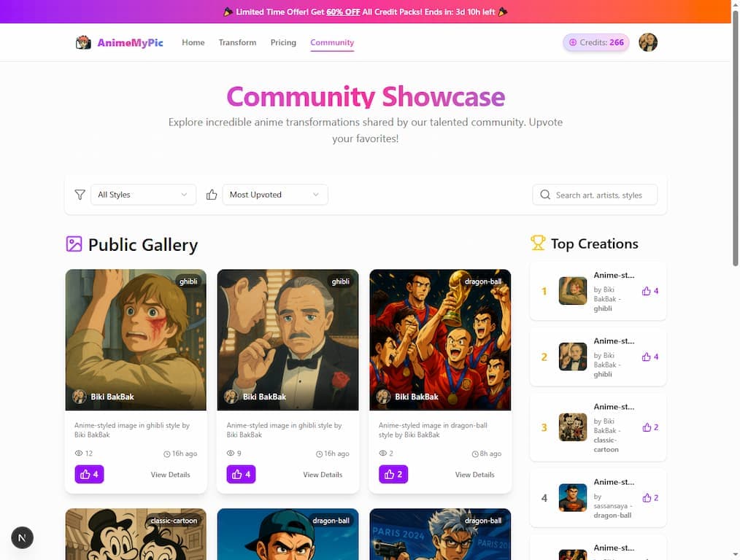This screenshot has height=560, width=740.
Task: Click View Details on the first gallery card
Action: coord(170,475)
